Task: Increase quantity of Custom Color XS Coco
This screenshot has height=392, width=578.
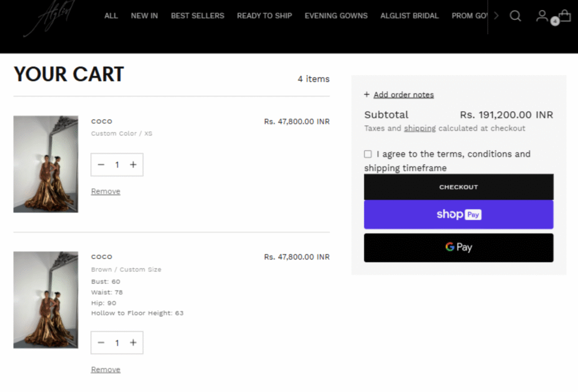Action: tap(133, 165)
